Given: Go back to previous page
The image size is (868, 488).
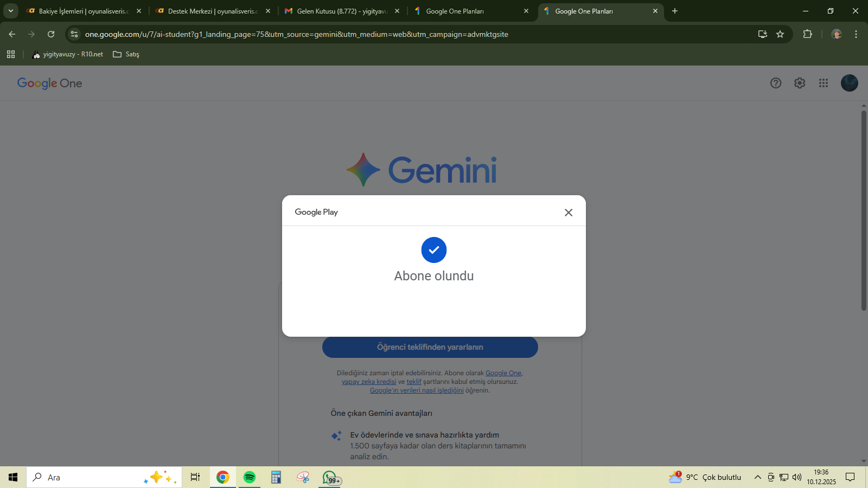Looking at the screenshot, I should coord(12,34).
